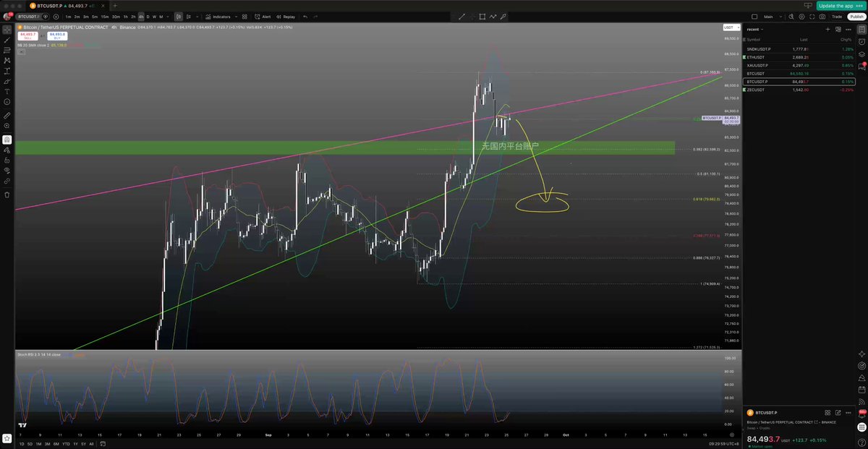Expand the recent watchlist dropdown
The height and width of the screenshot is (449, 868).
pyautogui.click(x=756, y=30)
